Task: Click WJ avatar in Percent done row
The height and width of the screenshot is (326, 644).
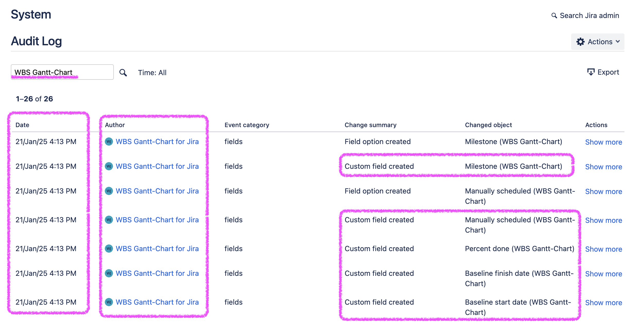Action: click(109, 249)
